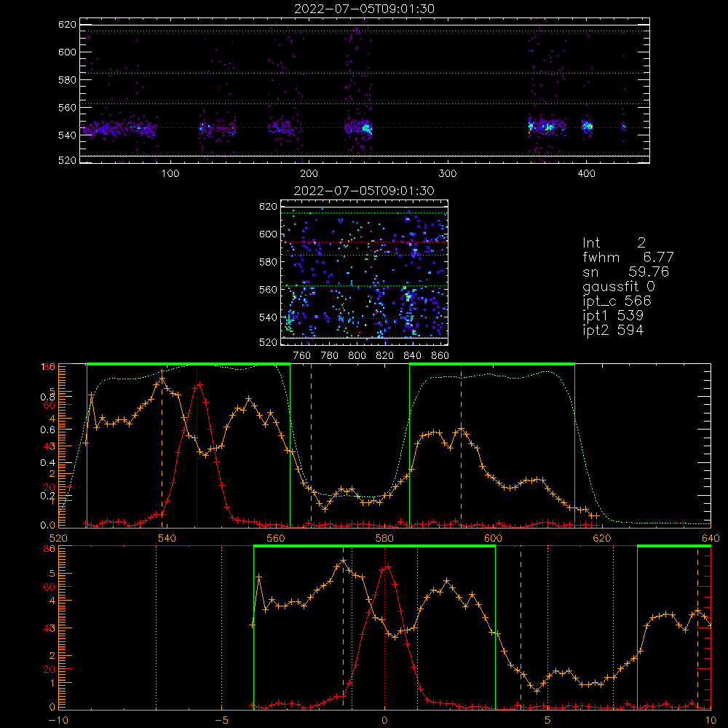Click y-axis label 620 of top spectrogram
Image resolution: width=728 pixels, height=728 pixels.
pyautogui.click(x=67, y=25)
